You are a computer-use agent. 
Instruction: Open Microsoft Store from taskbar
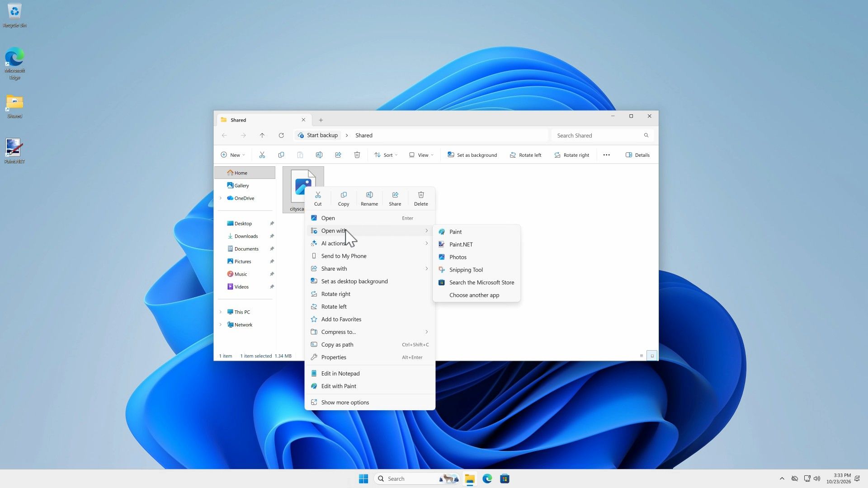[505, 479]
